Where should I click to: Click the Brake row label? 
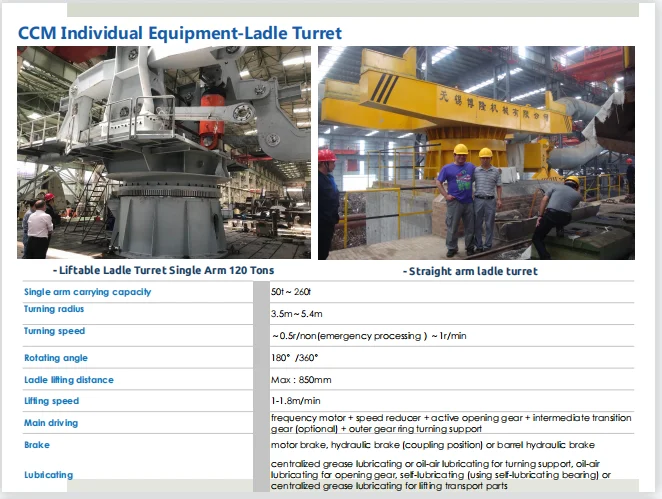(37, 445)
